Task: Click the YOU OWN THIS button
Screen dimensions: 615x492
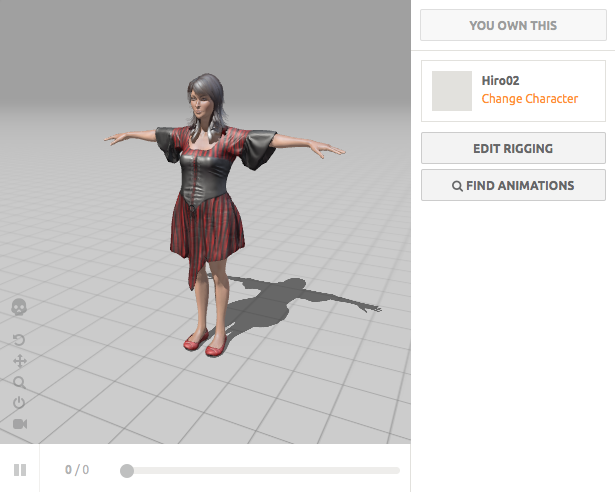Action: point(513,26)
